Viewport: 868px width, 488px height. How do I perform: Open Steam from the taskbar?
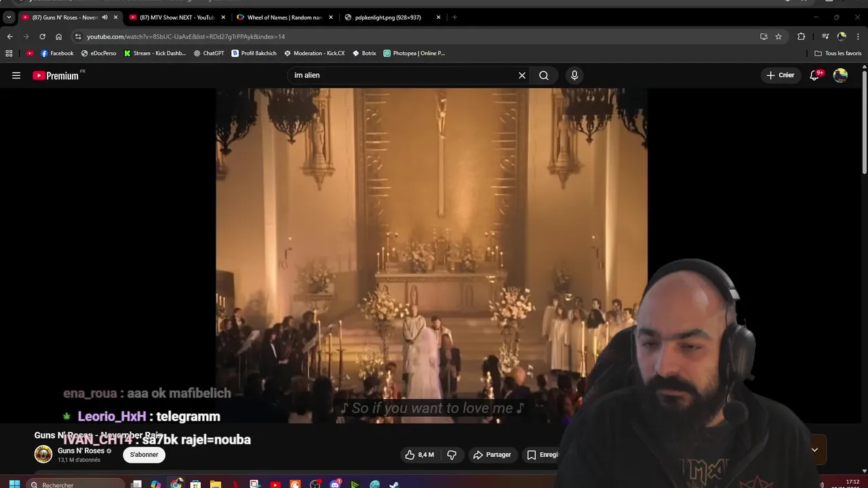(394, 484)
